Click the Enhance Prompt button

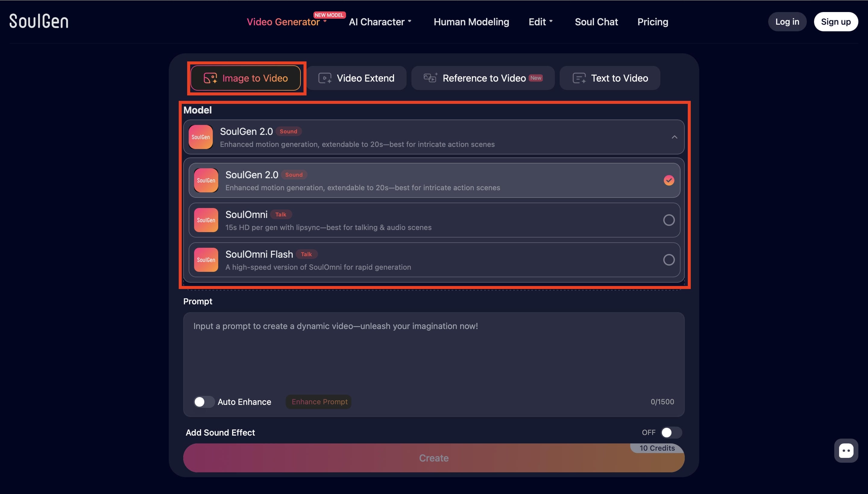click(319, 402)
